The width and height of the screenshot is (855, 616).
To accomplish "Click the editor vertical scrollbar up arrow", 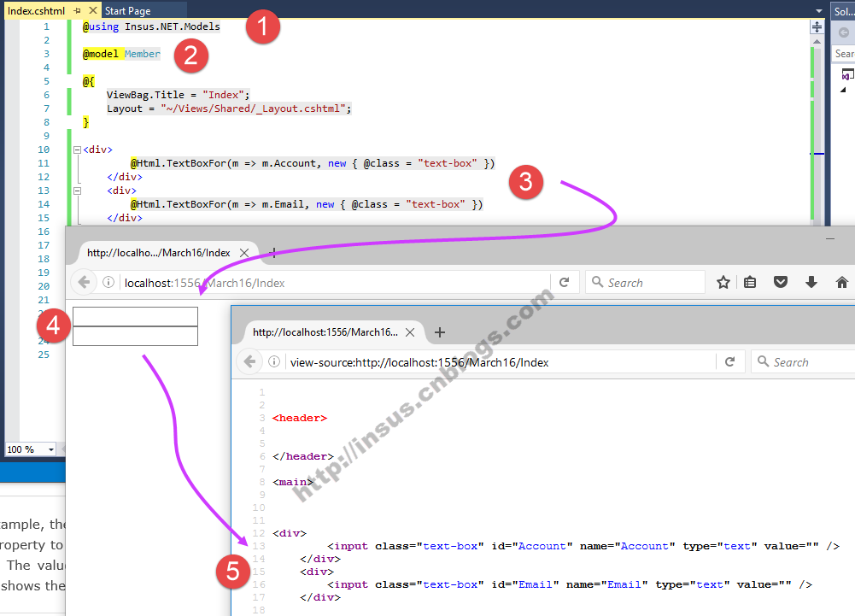I will (x=817, y=42).
